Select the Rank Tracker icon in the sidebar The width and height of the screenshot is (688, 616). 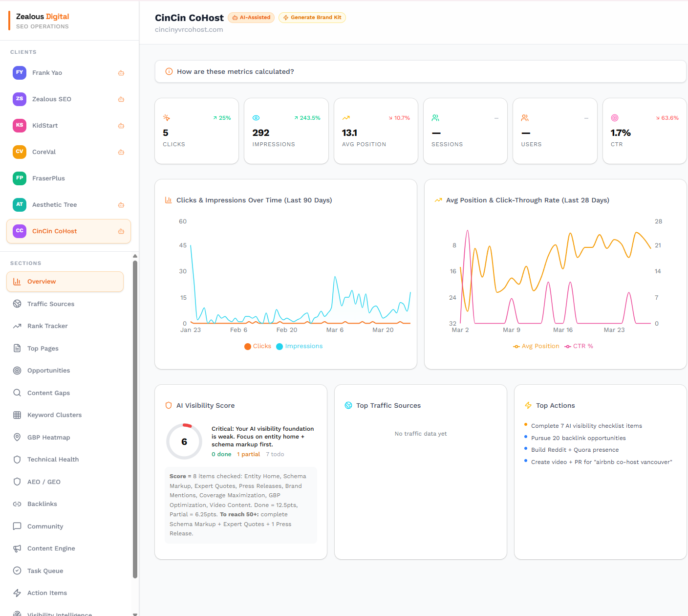17,326
